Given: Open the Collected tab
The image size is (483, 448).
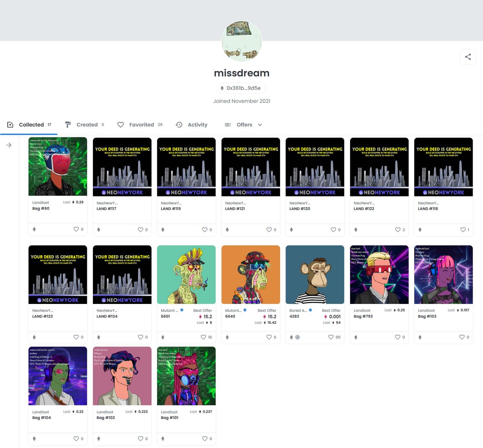Looking at the screenshot, I should [29, 125].
